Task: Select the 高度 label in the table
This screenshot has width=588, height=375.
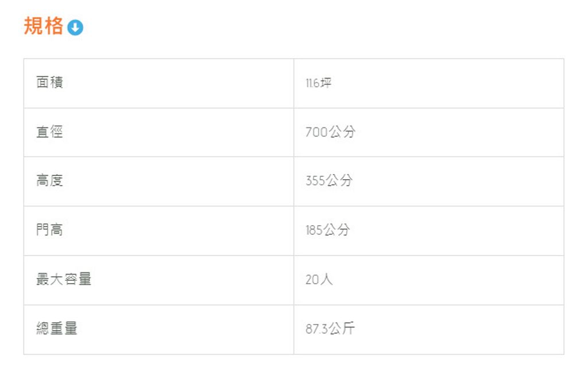Action: tap(49, 181)
